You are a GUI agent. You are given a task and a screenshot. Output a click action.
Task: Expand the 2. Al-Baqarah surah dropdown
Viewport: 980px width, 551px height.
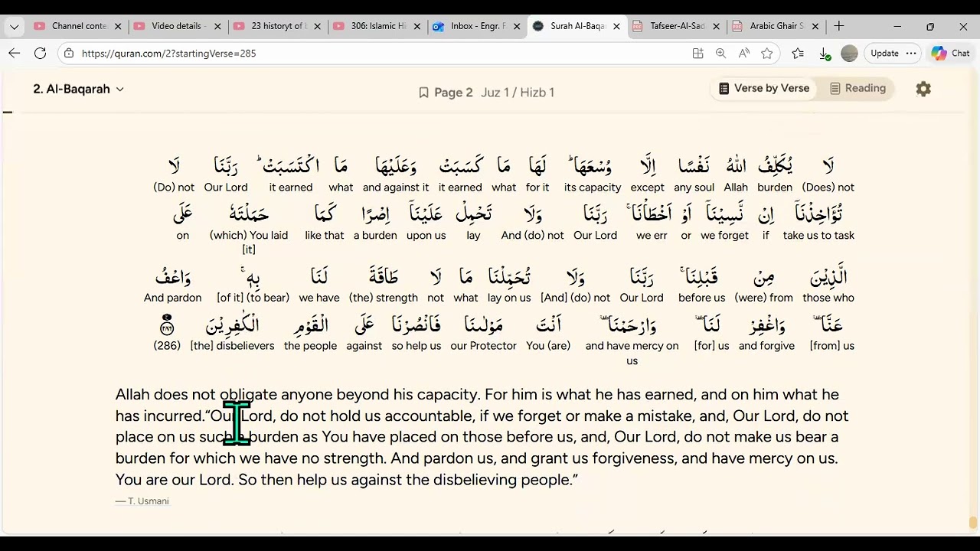pos(78,89)
